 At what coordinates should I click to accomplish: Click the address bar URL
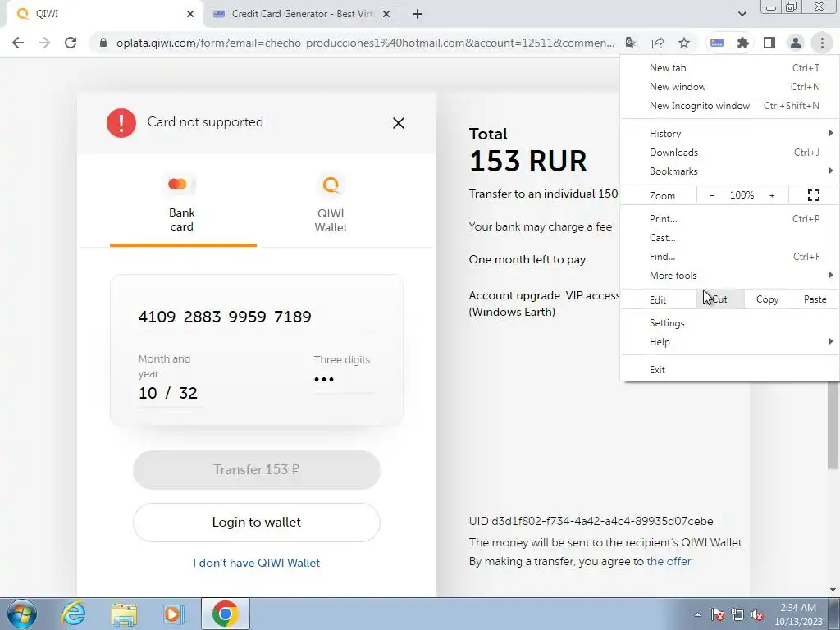(365, 43)
